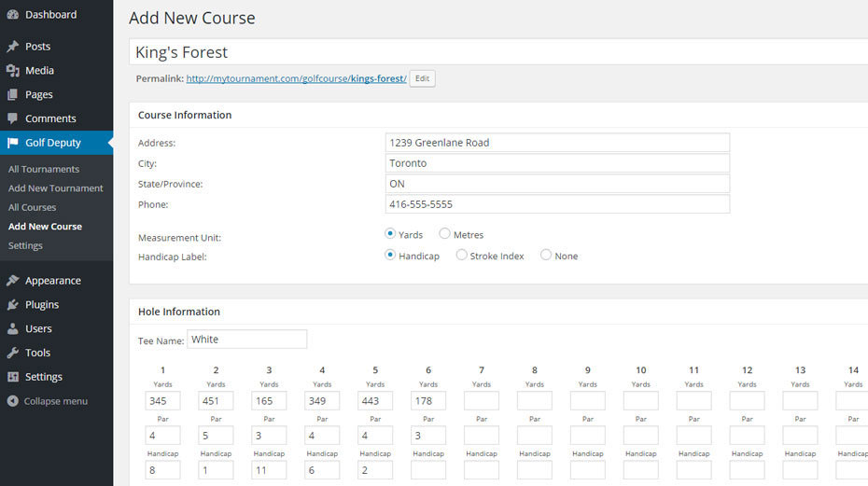Click hole 5 yards field 443
868x486 pixels.
[x=375, y=401]
